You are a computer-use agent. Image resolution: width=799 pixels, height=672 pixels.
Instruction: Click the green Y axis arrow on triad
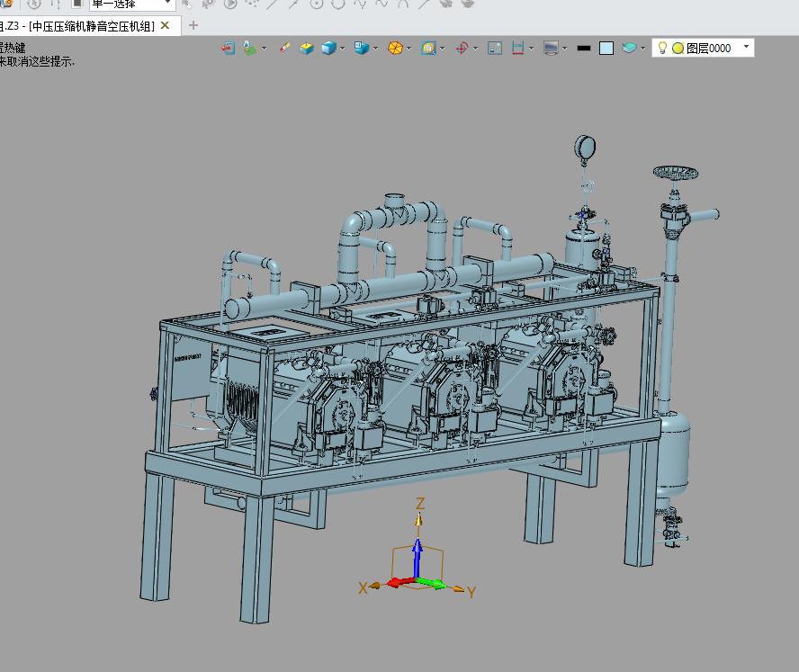432,583
